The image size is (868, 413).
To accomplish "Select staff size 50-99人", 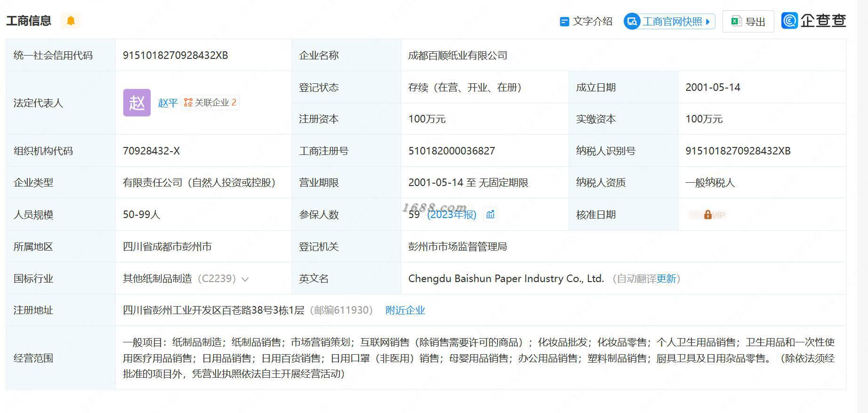I will coord(142,215).
